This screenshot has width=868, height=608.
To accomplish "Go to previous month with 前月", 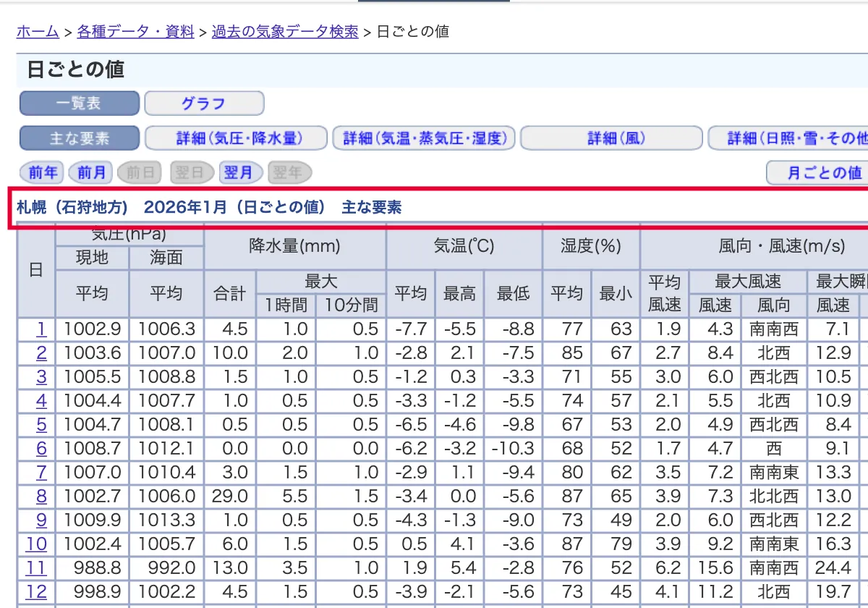I will 92,173.
